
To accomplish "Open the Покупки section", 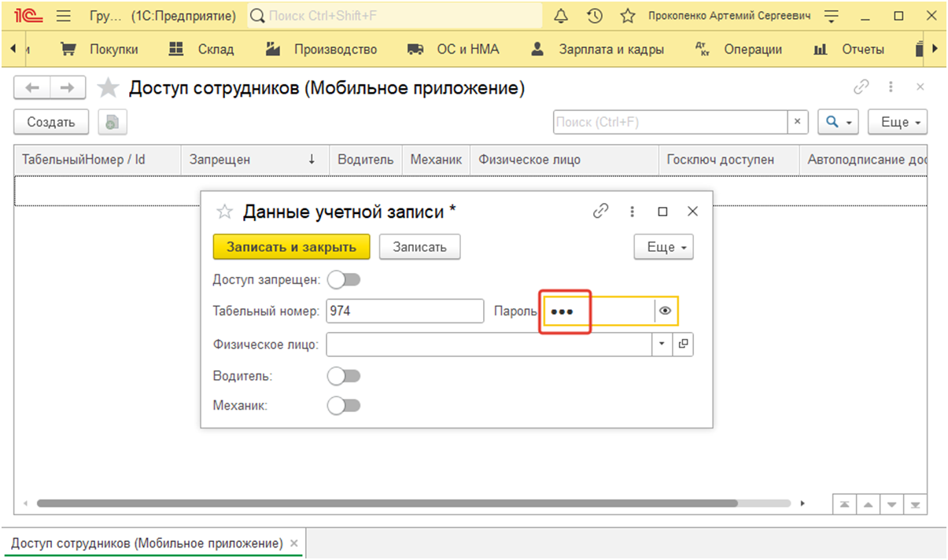I will (99, 49).
